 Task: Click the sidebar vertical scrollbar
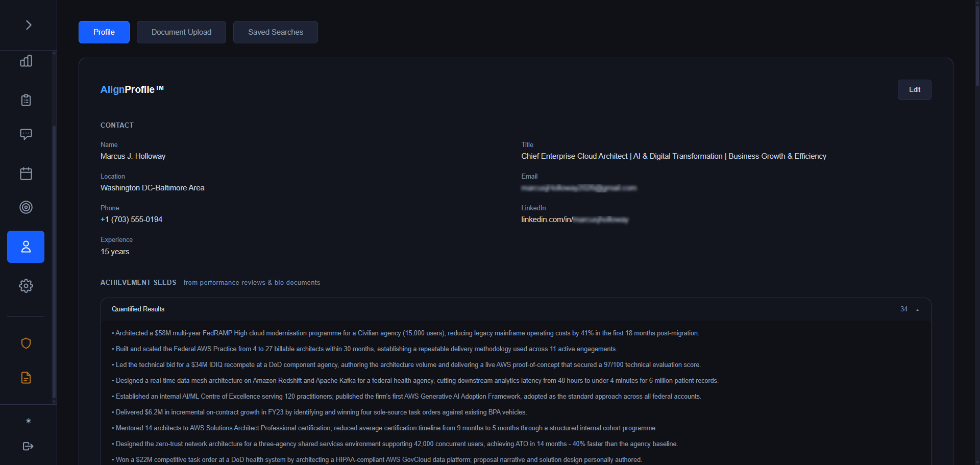pyautogui.click(x=54, y=263)
